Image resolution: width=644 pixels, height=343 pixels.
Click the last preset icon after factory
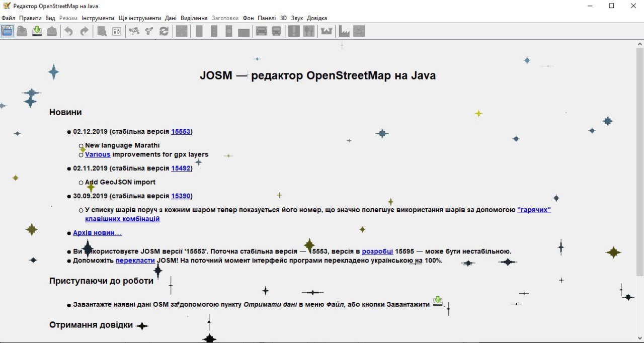[x=359, y=31]
